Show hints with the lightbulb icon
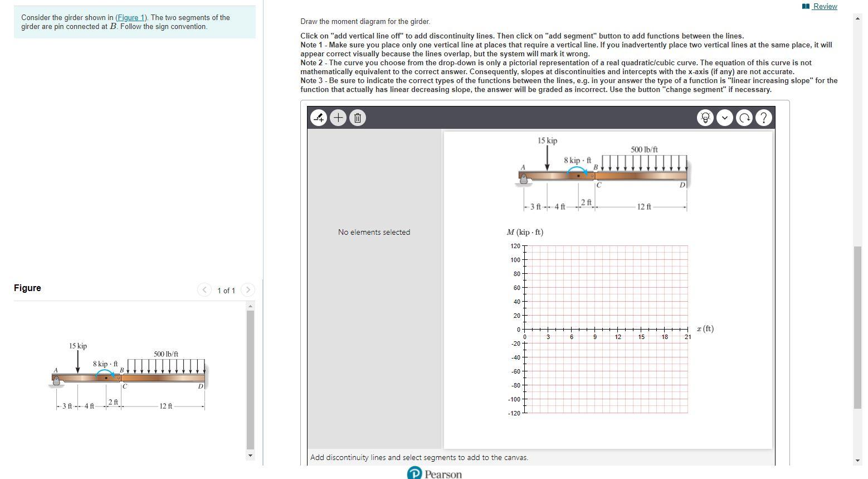 (x=705, y=118)
